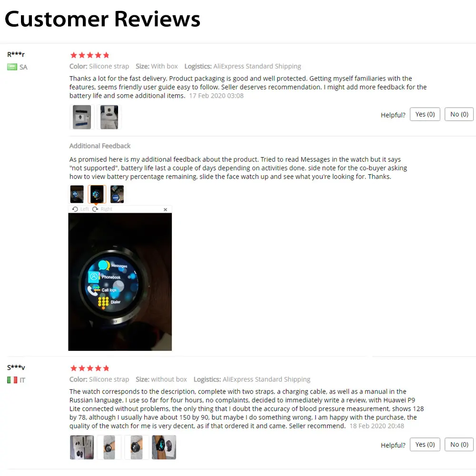Mark R***r's review helpful with Yes
Screen dimensions: 476x476
(x=425, y=114)
